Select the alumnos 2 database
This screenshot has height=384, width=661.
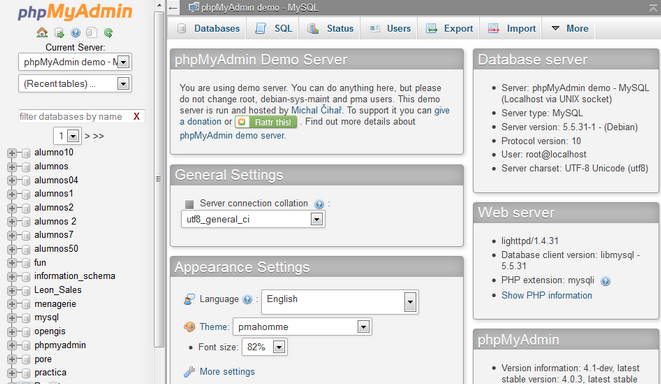point(55,221)
